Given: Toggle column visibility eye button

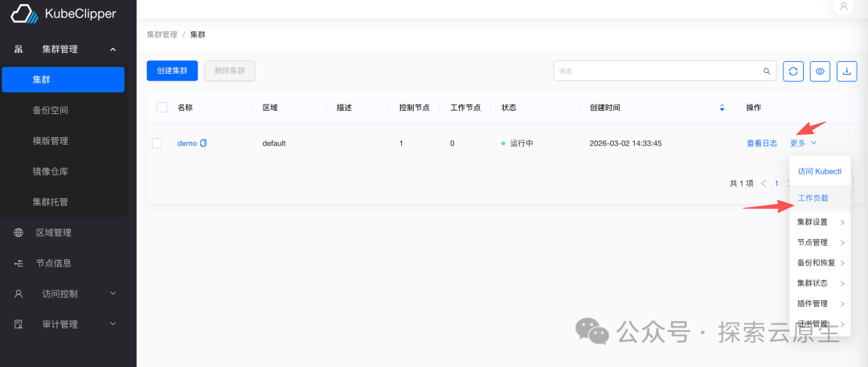Looking at the screenshot, I should [821, 71].
